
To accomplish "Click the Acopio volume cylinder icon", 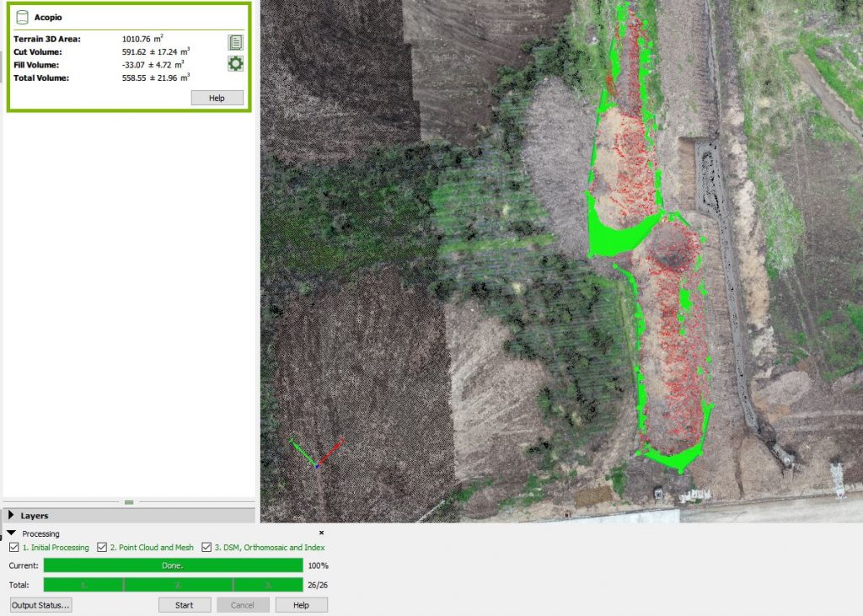I will 22,17.
